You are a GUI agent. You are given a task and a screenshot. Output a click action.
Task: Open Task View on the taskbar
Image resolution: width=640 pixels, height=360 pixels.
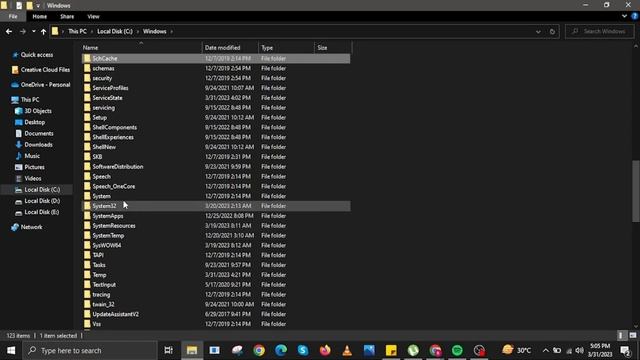click(x=168, y=351)
